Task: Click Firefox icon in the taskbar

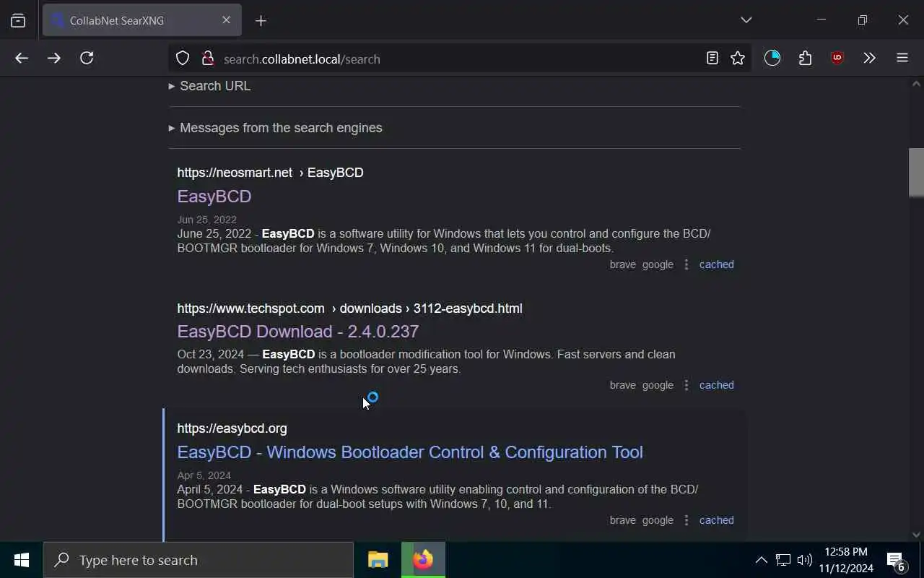Action: [x=423, y=560]
